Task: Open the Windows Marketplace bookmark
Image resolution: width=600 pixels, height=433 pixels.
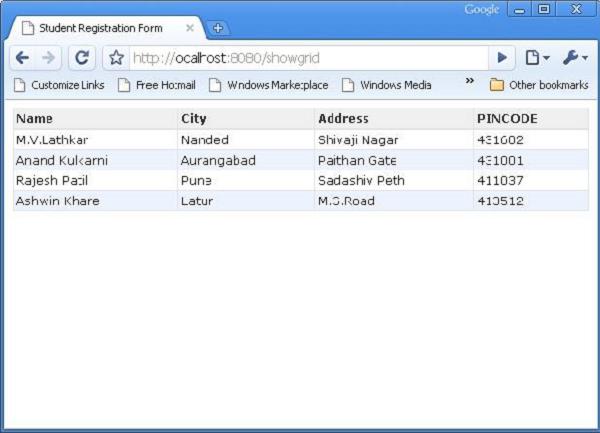Action: tap(269, 85)
